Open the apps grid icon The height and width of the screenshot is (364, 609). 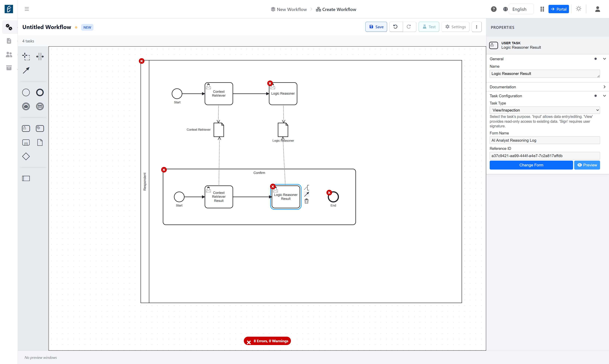[542, 9]
